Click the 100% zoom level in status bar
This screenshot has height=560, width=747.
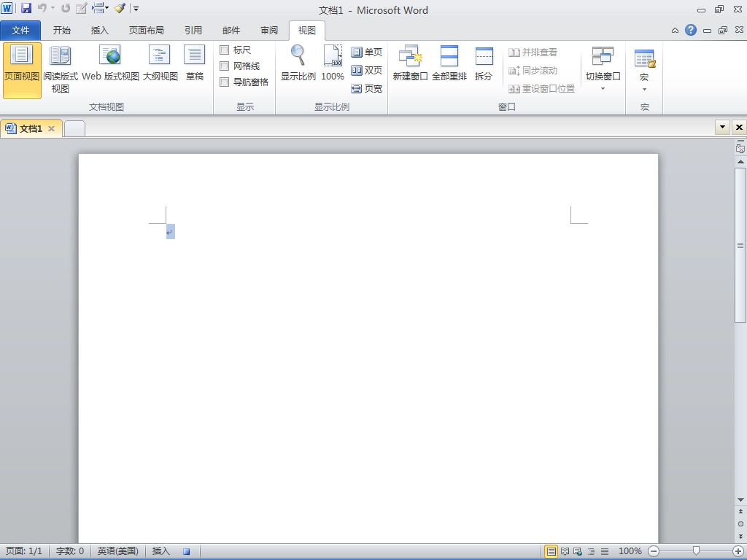point(630,551)
